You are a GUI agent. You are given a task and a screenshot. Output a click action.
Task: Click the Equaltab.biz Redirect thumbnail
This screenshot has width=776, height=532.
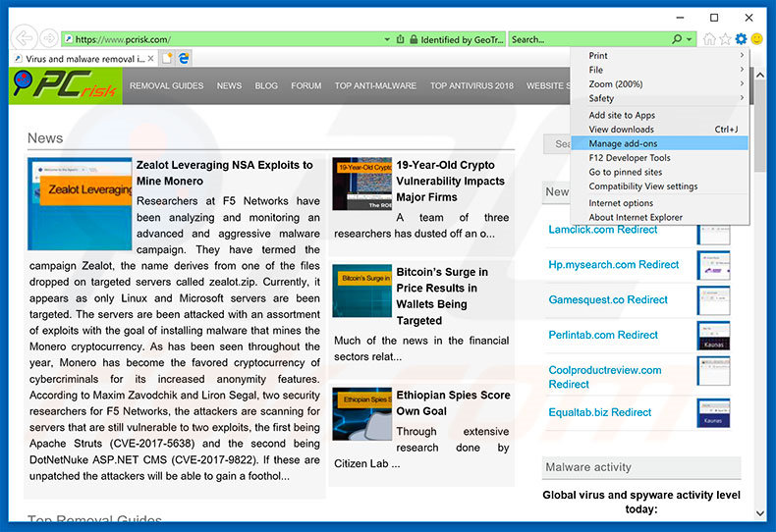tap(713, 413)
